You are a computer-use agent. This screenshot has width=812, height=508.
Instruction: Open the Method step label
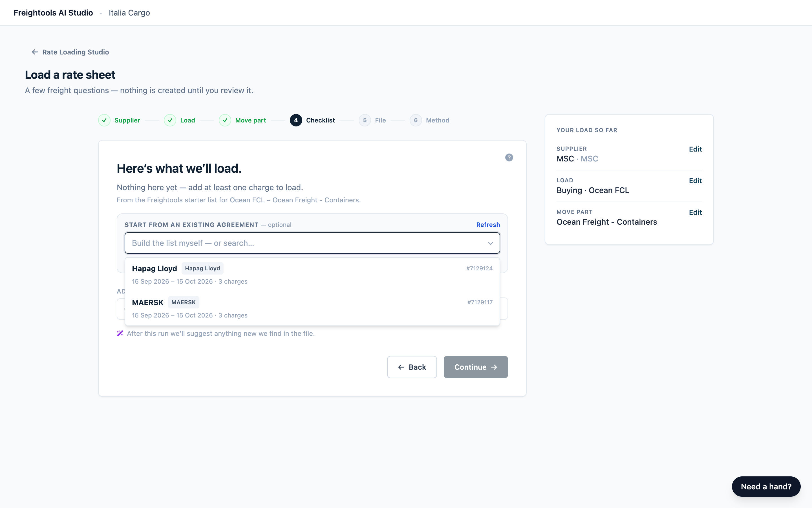438,120
